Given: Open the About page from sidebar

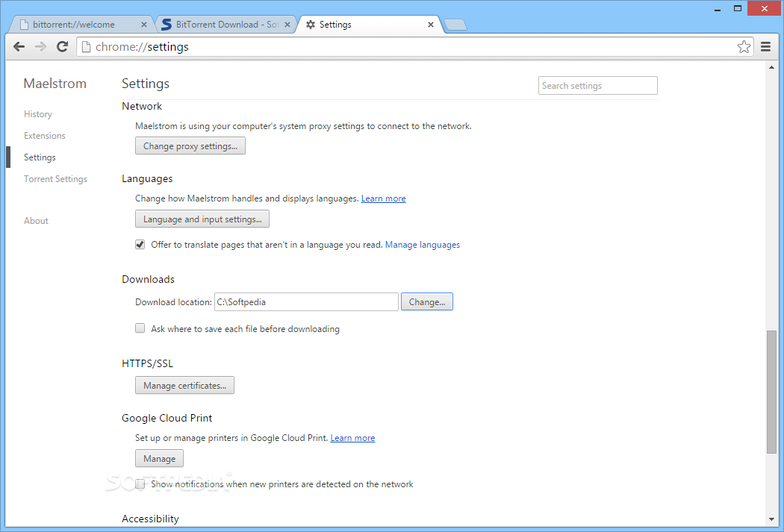Looking at the screenshot, I should [x=36, y=221].
